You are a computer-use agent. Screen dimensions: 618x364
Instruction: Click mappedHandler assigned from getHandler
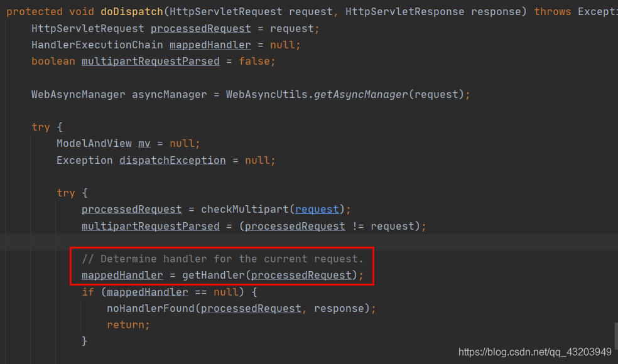point(122,275)
